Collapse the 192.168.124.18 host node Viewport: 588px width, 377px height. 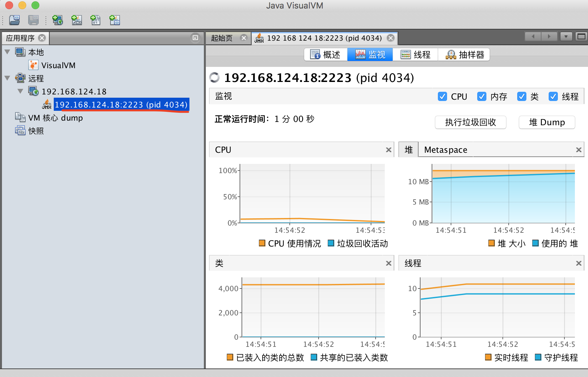20,91
